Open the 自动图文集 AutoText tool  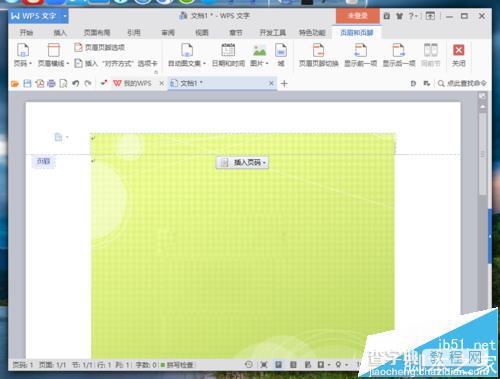187,55
